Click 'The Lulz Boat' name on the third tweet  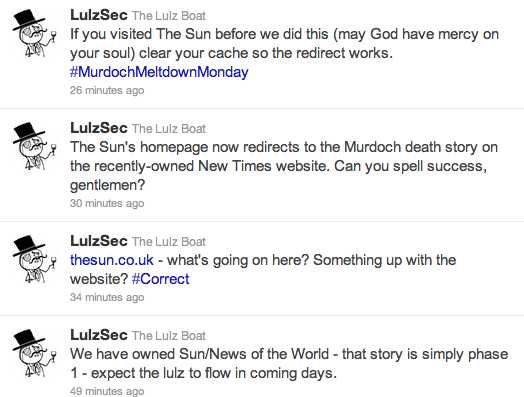pos(169,242)
